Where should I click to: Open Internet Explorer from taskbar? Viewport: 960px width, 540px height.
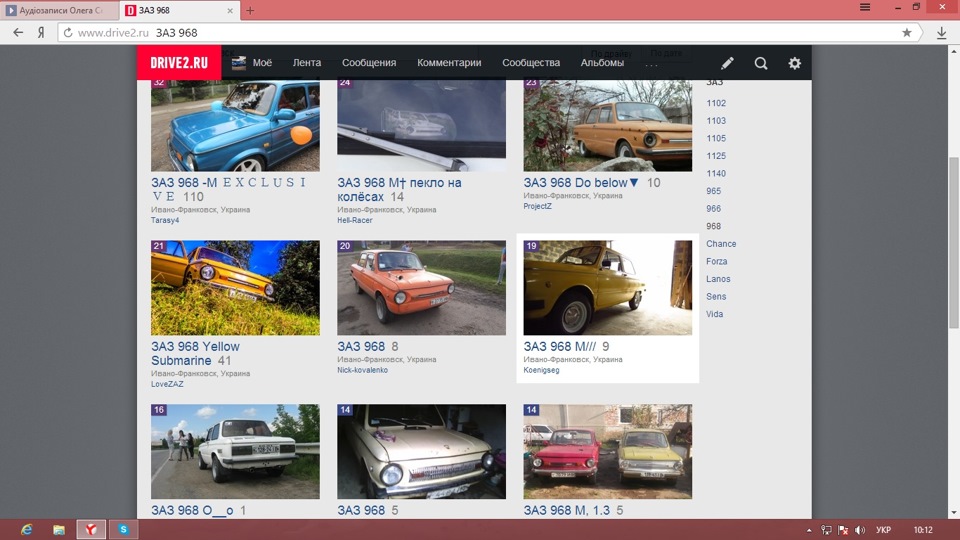[26, 530]
